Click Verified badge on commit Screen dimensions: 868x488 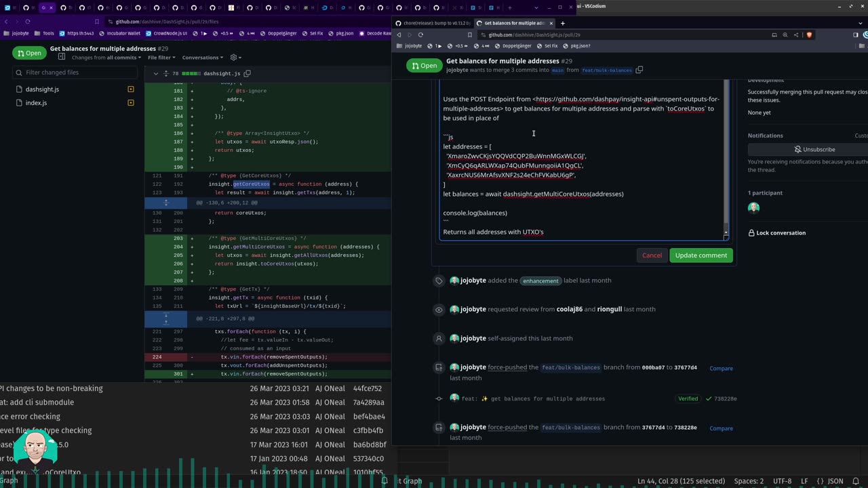point(688,399)
